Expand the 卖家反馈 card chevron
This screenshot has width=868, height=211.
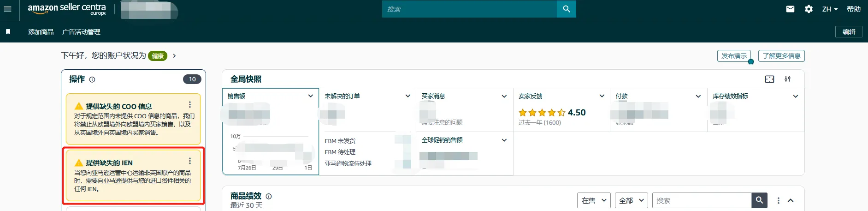(x=602, y=96)
